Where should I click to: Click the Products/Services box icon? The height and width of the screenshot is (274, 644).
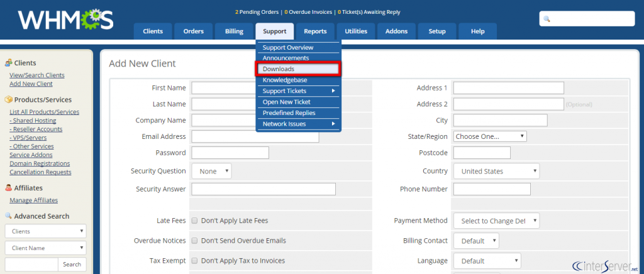[8, 100]
